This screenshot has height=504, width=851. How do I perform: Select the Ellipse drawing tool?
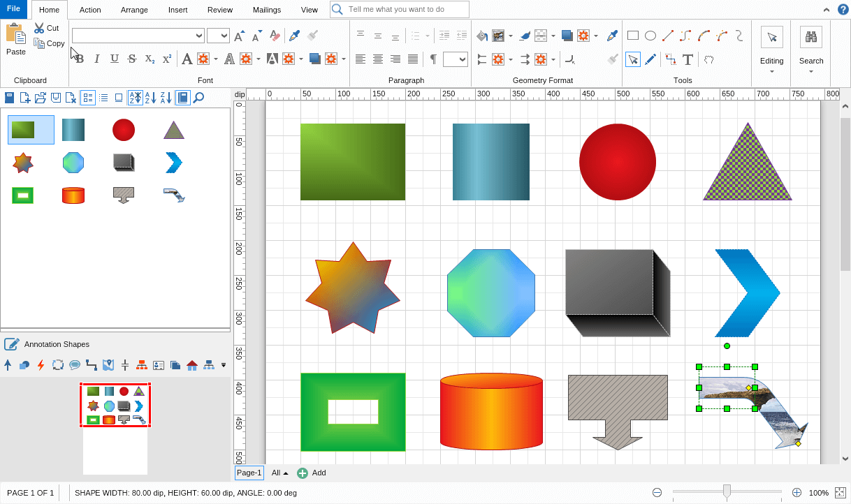pyautogui.click(x=650, y=36)
